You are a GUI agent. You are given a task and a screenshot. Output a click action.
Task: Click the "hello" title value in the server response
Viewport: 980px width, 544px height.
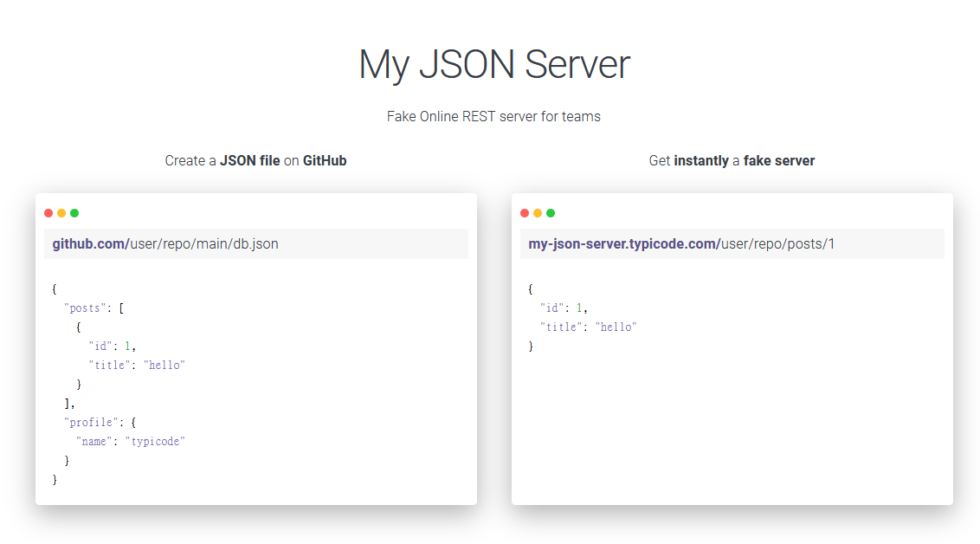pos(618,327)
